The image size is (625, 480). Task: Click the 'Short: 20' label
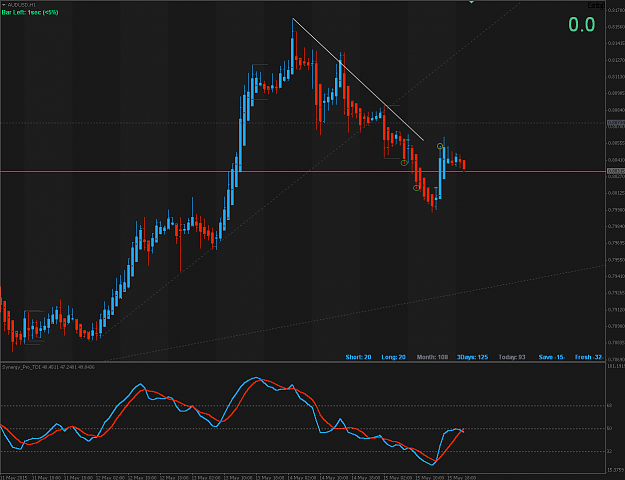pyautogui.click(x=358, y=357)
